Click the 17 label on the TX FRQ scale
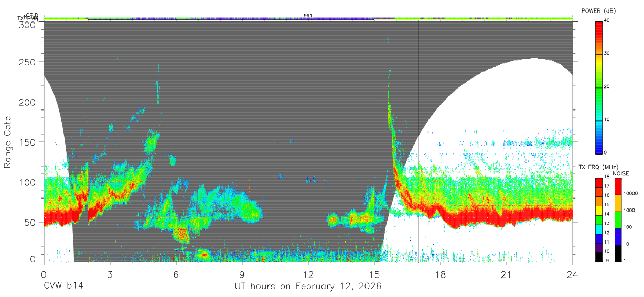Viewport: 644px width, 297px height. coord(606,186)
